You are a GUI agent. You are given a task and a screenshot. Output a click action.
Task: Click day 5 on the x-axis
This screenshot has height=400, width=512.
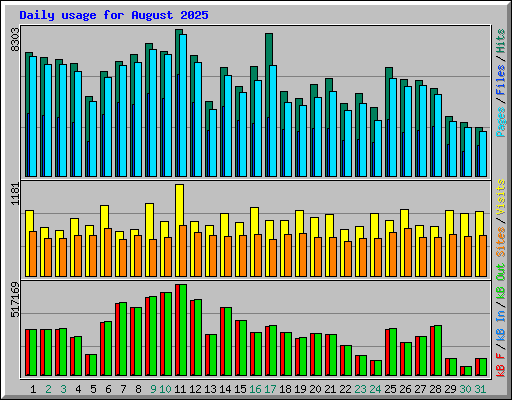tap(93, 389)
